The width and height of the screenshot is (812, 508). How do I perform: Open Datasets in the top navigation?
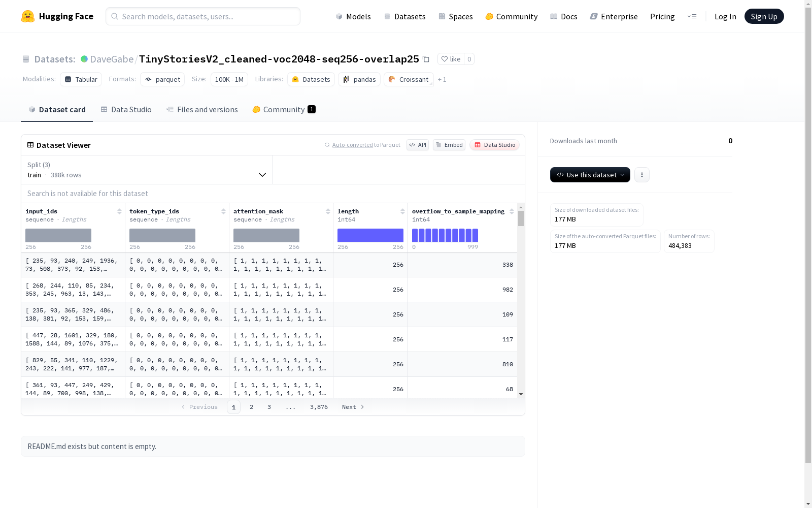point(404,16)
